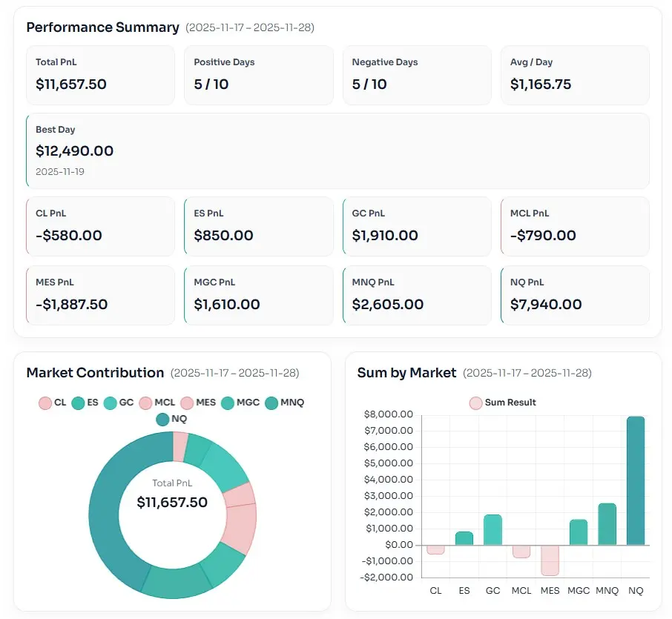Click the MES negative bar in bar chart

tap(550, 560)
